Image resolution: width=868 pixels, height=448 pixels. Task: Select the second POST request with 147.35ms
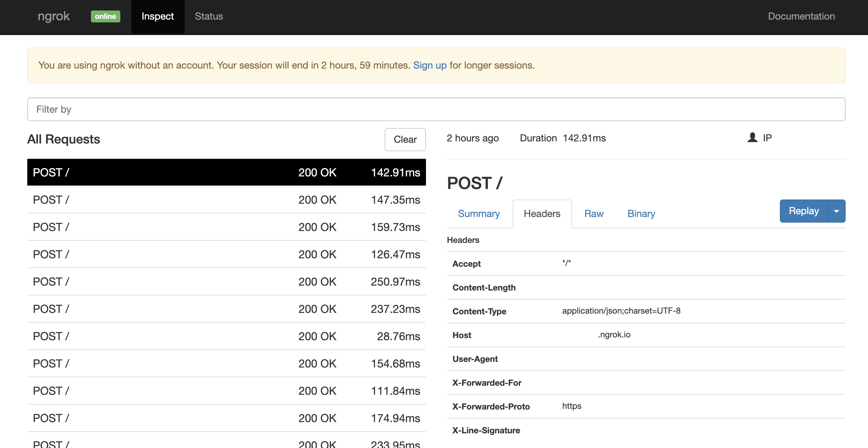tap(226, 199)
